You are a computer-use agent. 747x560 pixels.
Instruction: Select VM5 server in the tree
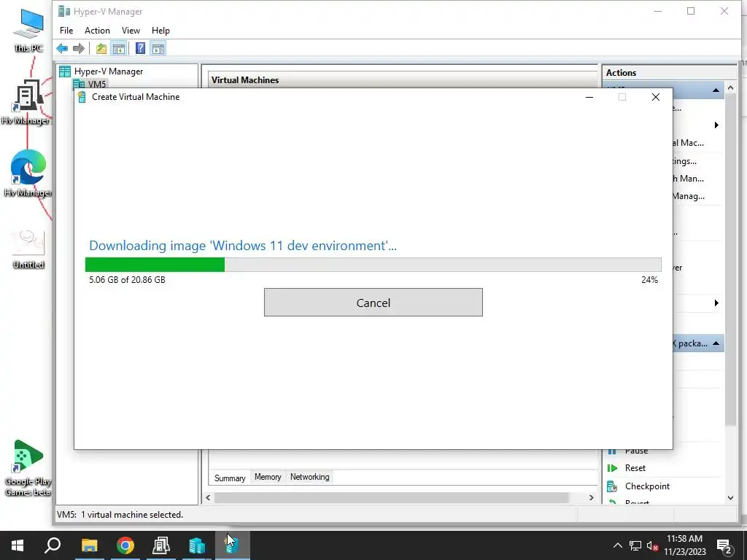97,84
